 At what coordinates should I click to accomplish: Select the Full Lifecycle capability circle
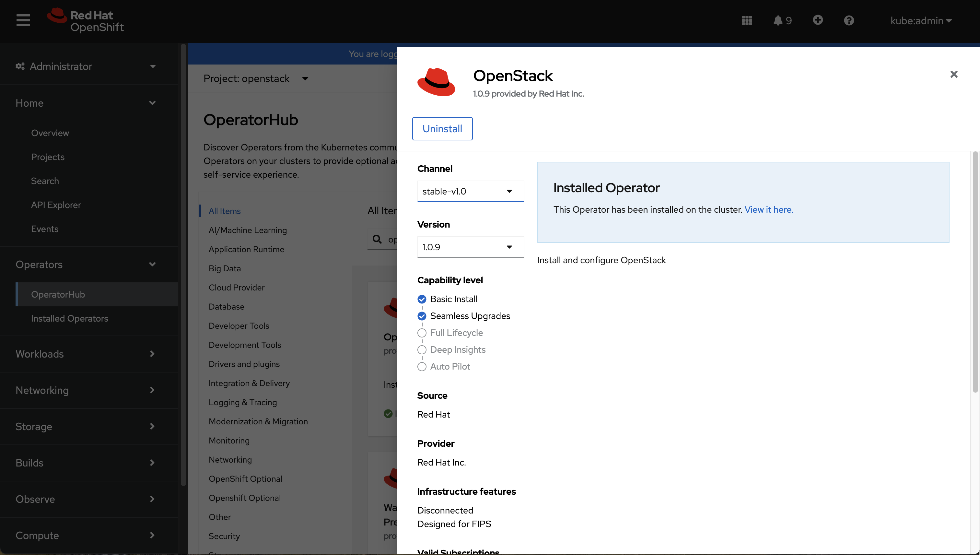tap(422, 333)
